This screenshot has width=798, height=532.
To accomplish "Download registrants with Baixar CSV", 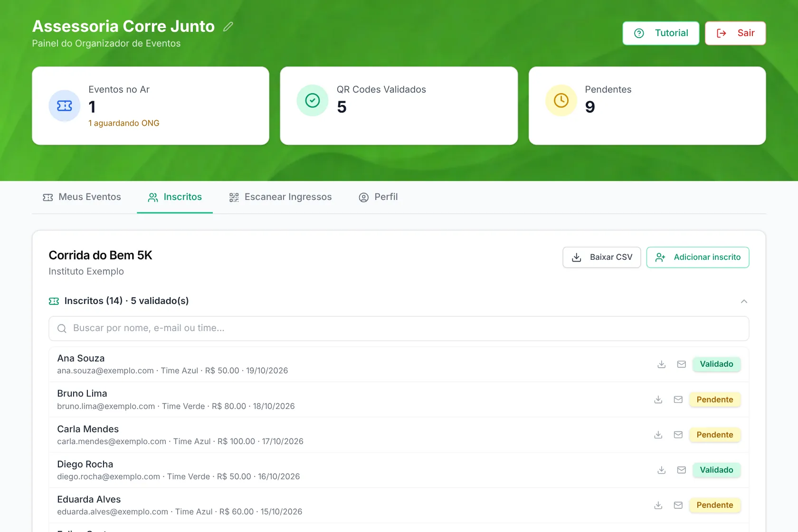I will 602,257.
